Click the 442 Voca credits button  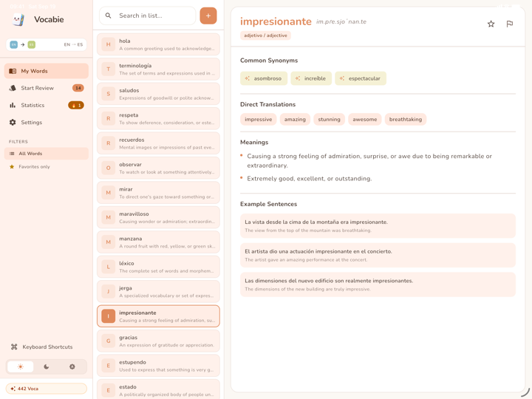tap(46, 389)
